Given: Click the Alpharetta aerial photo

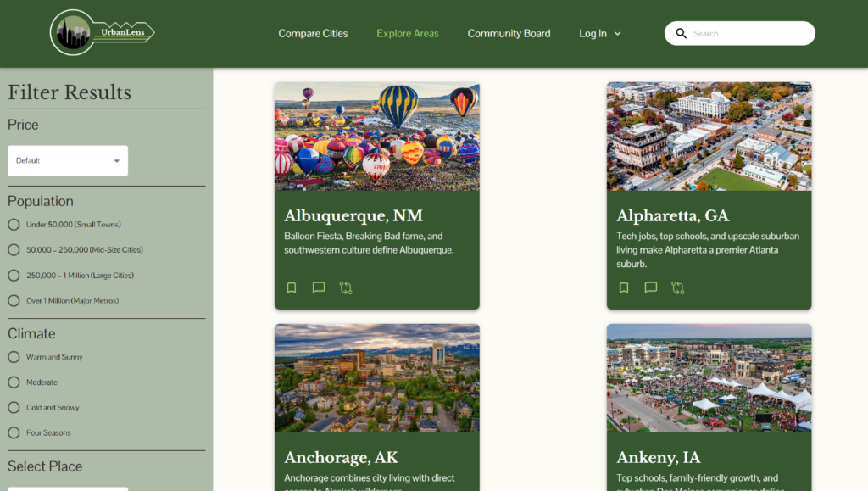Looking at the screenshot, I should click(x=709, y=137).
